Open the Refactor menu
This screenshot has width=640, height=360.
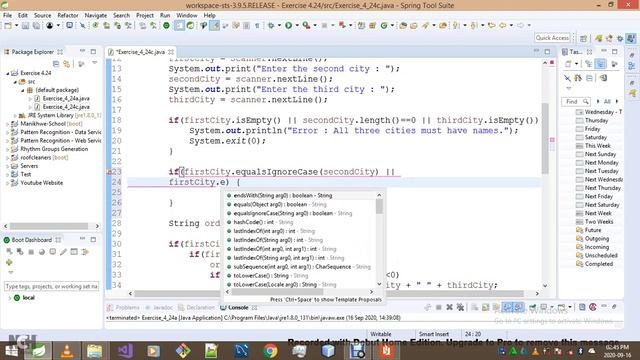tap(68, 15)
